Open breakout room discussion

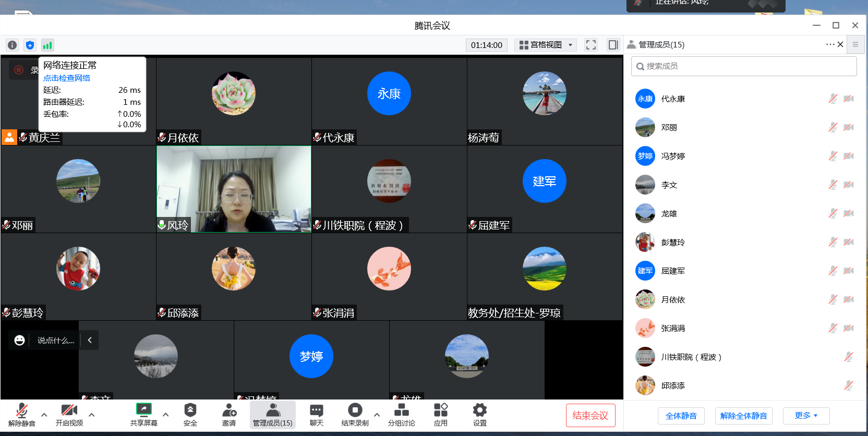[x=401, y=415]
